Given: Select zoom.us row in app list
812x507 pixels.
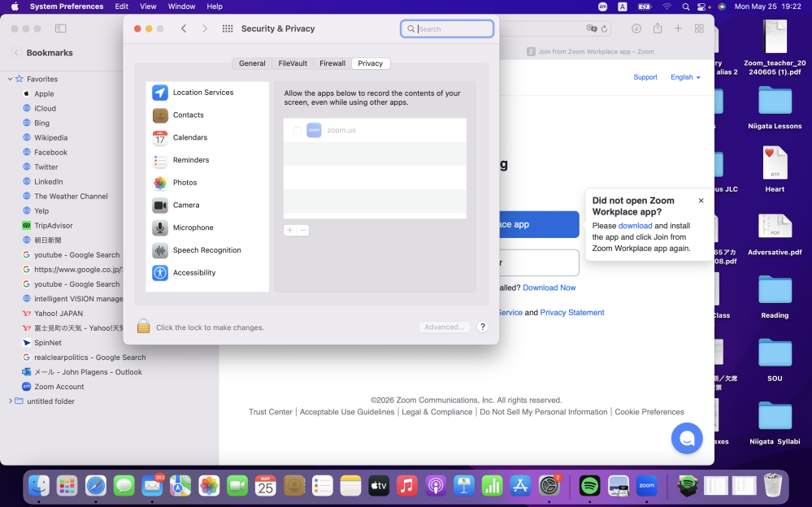Looking at the screenshot, I should point(375,130).
